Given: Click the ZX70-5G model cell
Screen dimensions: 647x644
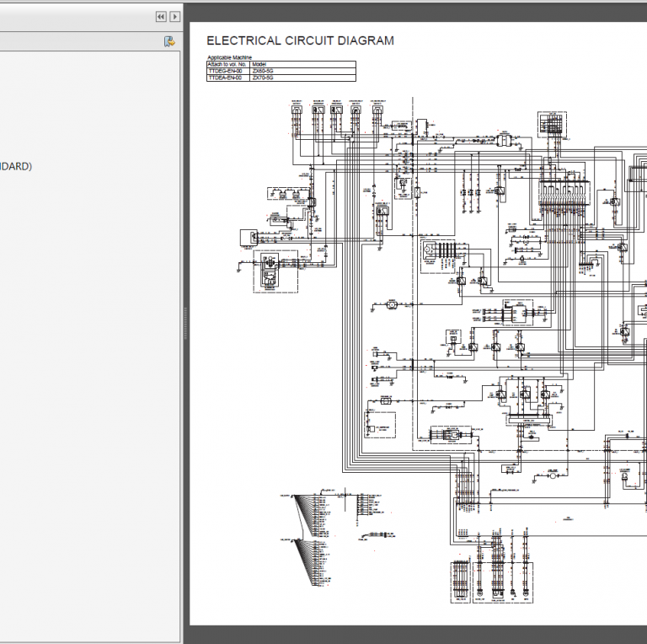Looking at the screenshot, I should (x=263, y=78).
